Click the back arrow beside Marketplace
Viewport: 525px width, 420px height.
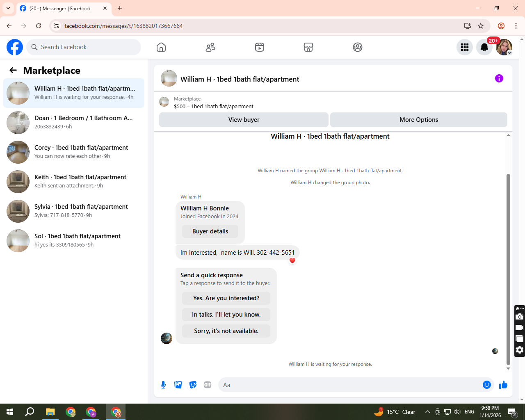[x=13, y=70]
